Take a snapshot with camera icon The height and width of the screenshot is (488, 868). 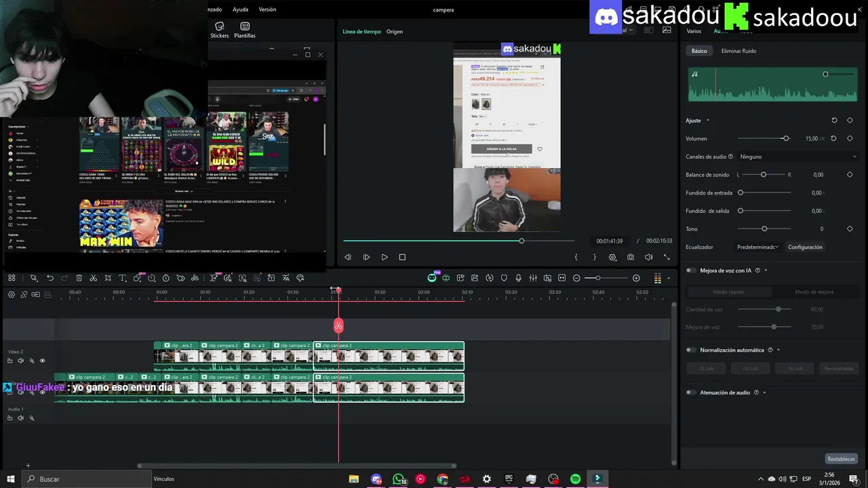click(631, 258)
